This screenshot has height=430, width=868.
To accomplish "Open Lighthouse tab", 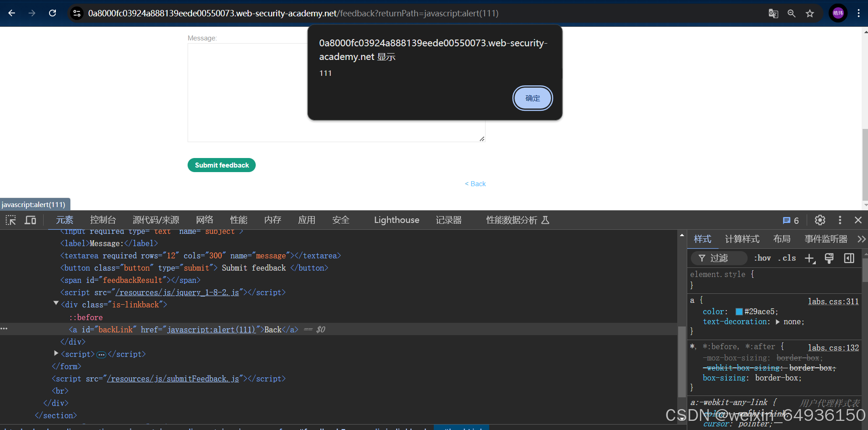I will 397,220.
